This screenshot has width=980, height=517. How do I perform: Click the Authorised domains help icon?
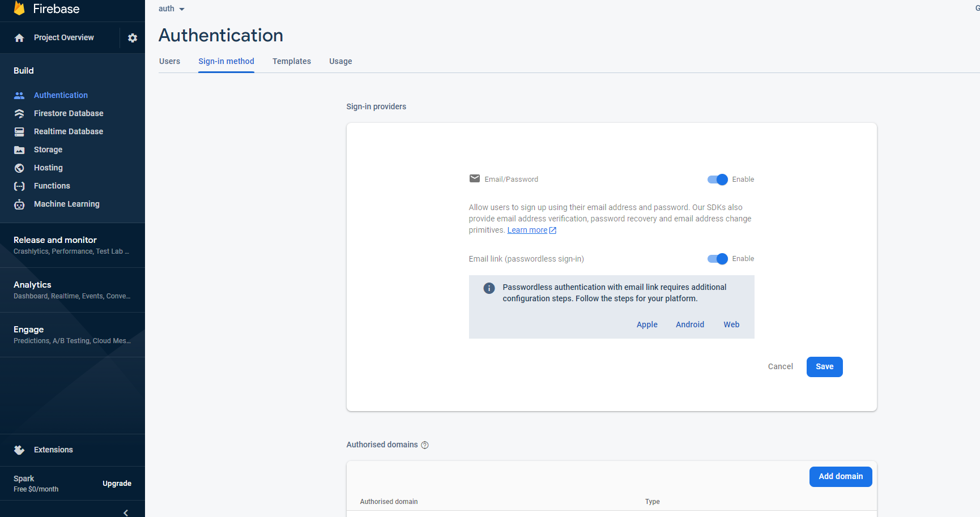(x=425, y=445)
